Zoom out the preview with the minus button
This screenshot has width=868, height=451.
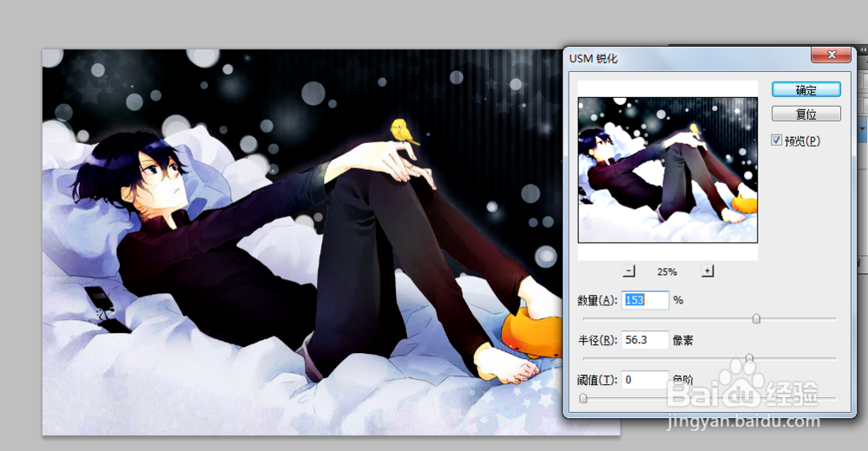pos(628,271)
